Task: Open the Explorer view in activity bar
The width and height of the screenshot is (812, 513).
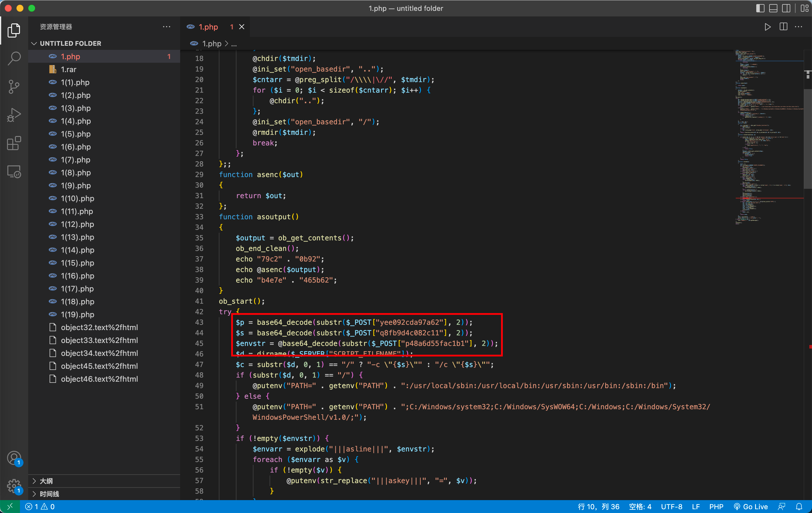Action: pyautogui.click(x=14, y=30)
